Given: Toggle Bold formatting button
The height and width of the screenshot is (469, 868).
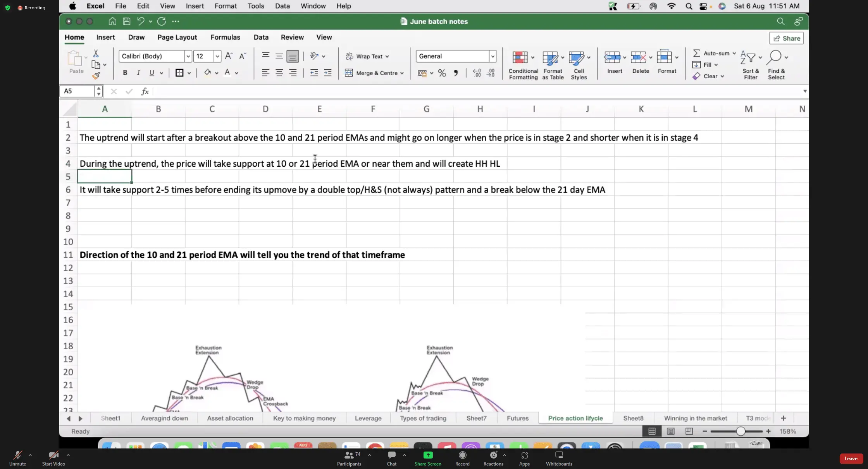Looking at the screenshot, I should [x=125, y=72].
